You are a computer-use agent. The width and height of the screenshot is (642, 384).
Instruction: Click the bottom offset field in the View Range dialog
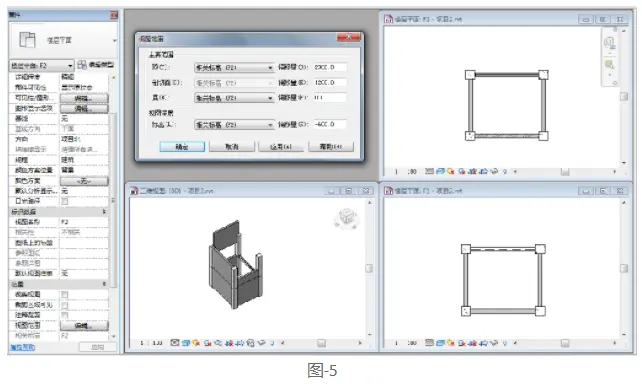pyautogui.click(x=330, y=98)
